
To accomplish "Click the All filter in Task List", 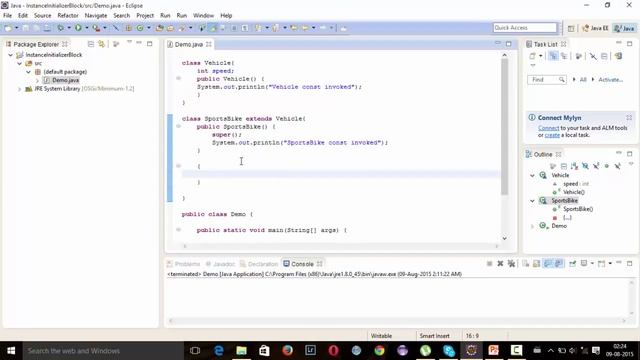I will (x=583, y=80).
